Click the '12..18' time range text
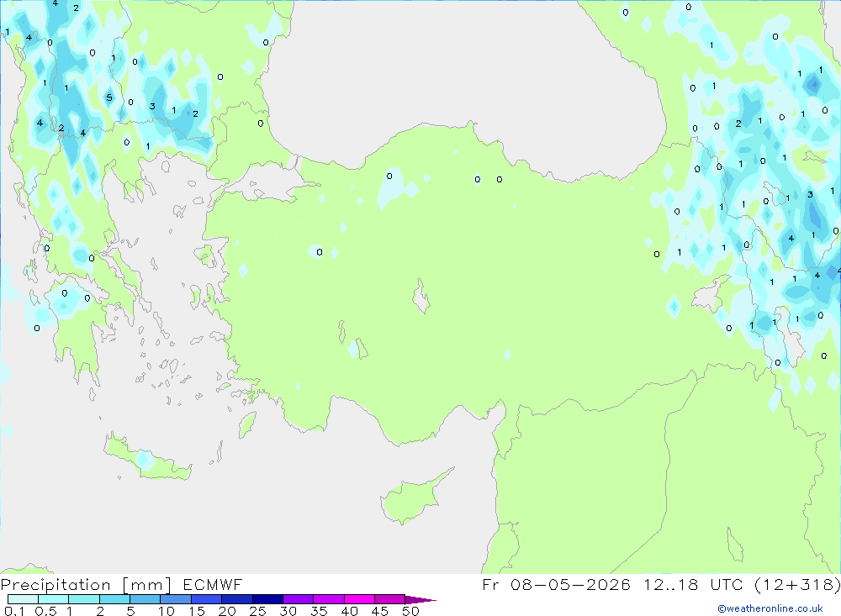Image resolution: width=841 pixels, height=616 pixels. pos(671,584)
